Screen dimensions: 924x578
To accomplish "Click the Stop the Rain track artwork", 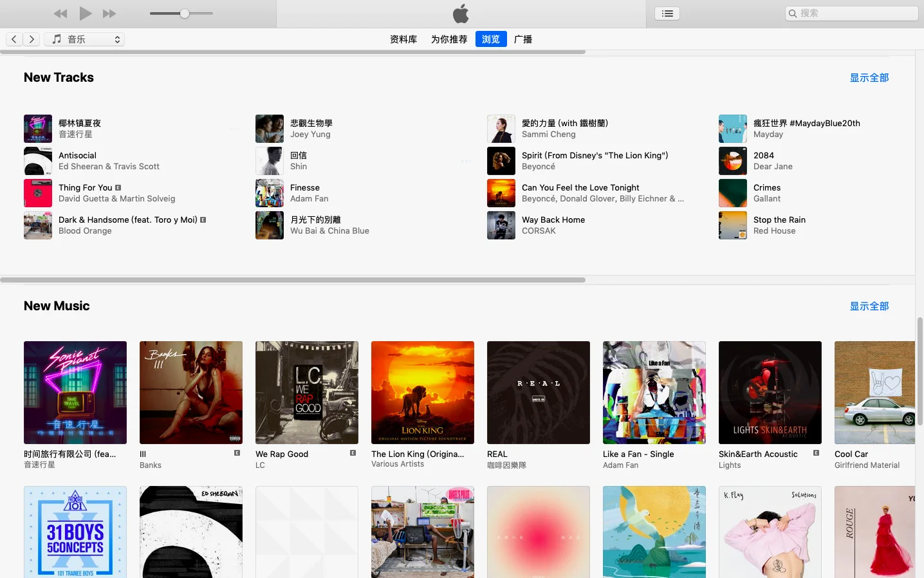I will point(733,225).
